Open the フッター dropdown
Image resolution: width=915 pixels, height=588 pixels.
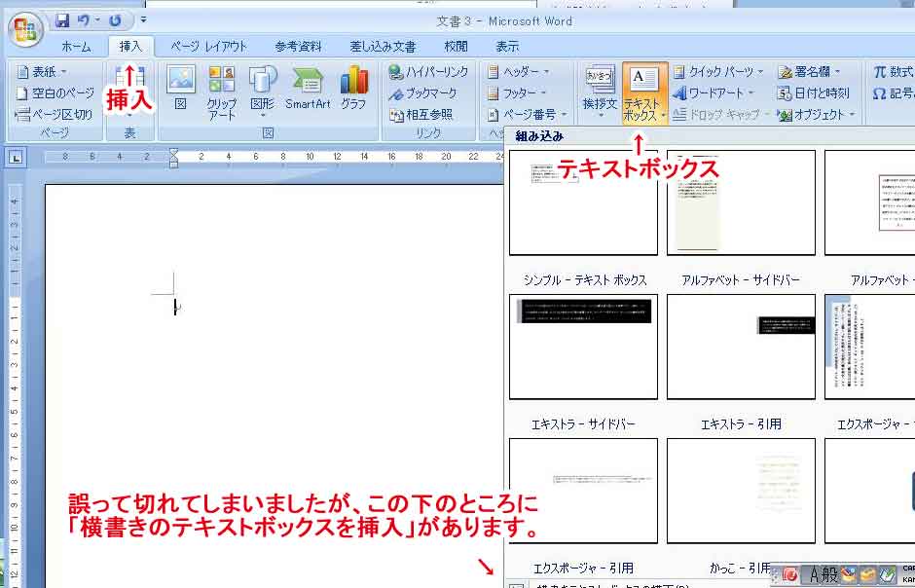pyautogui.click(x=517, y=93)
